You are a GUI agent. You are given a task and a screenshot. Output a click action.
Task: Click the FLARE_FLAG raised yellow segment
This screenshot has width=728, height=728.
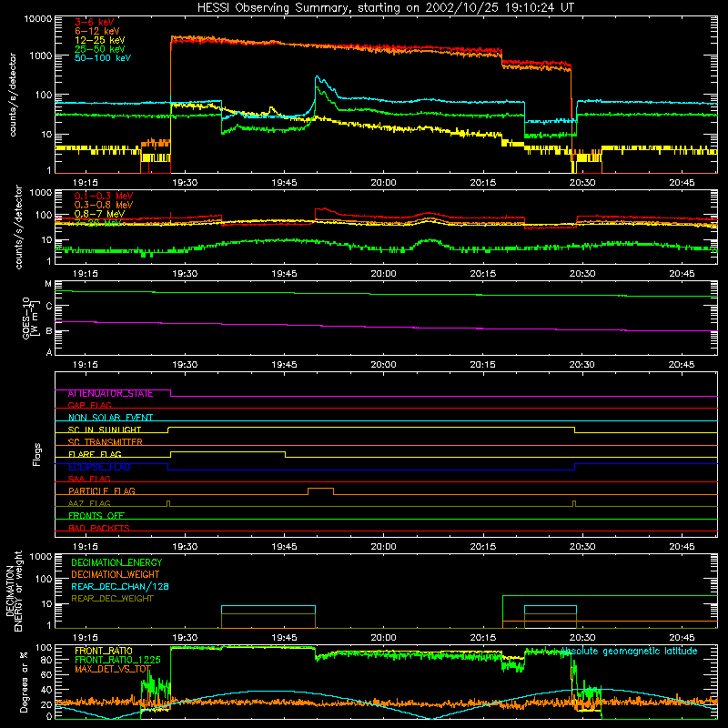point(227,451)
